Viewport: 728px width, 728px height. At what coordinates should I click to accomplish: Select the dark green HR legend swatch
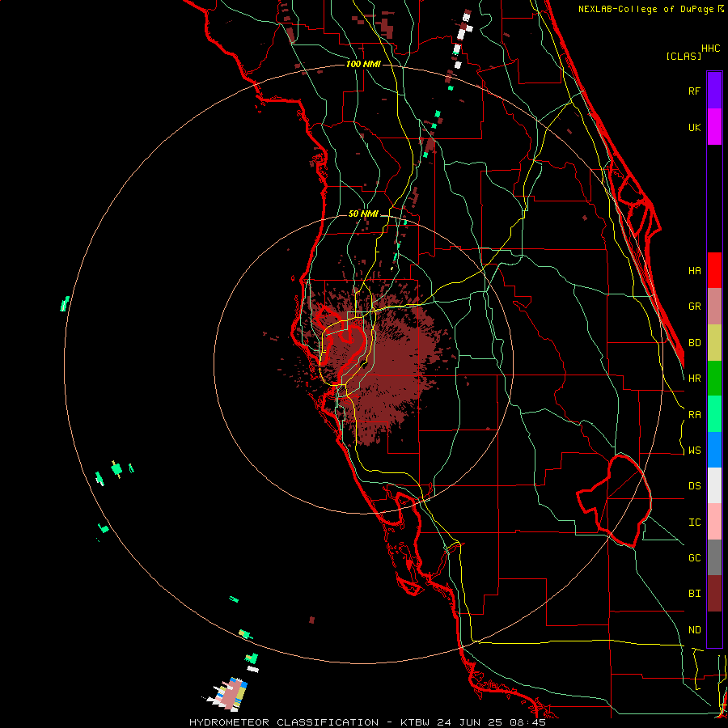pyautogui.click(x=714, y=378)
